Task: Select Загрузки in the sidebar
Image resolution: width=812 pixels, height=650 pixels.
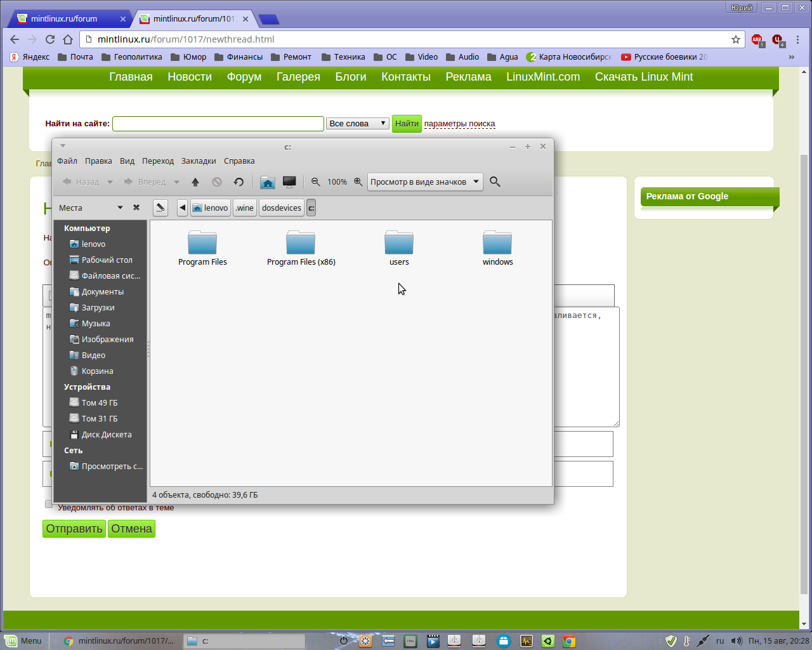Action: (x=98, y=308)
